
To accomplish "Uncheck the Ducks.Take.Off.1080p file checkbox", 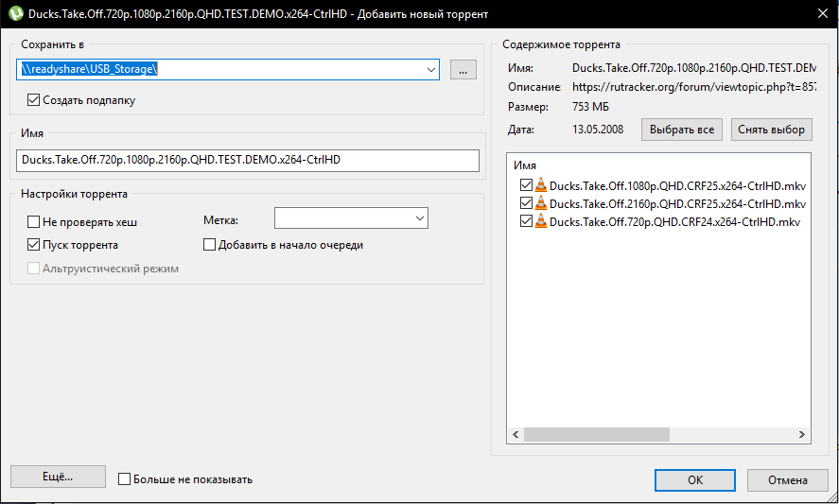I will (x=526, y=185).
